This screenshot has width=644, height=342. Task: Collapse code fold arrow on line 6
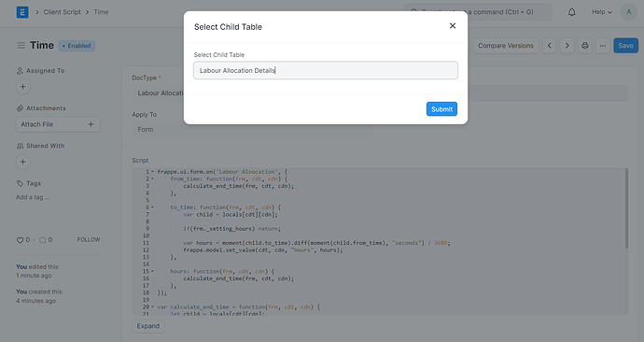pos(152,207)
